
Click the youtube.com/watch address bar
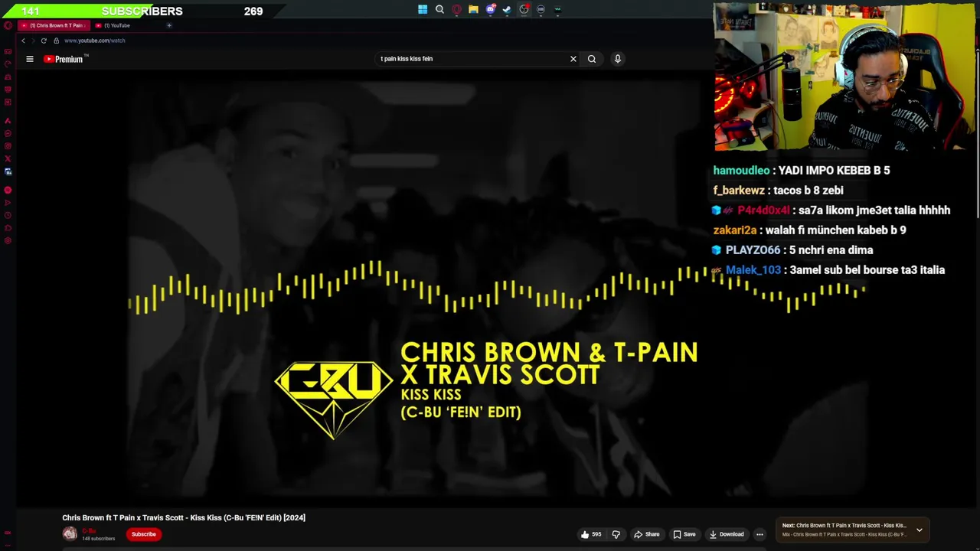[x=95, y=41]
